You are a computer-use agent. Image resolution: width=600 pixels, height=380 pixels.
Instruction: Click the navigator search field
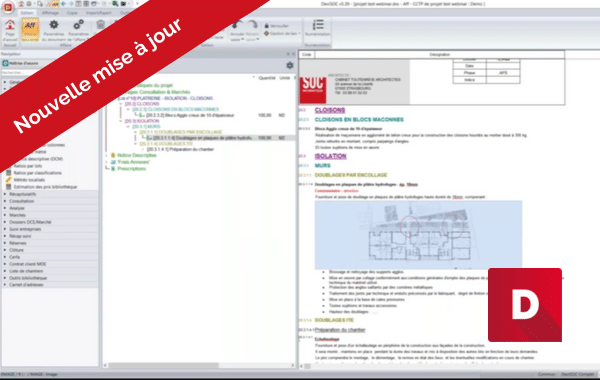(19, 72)
